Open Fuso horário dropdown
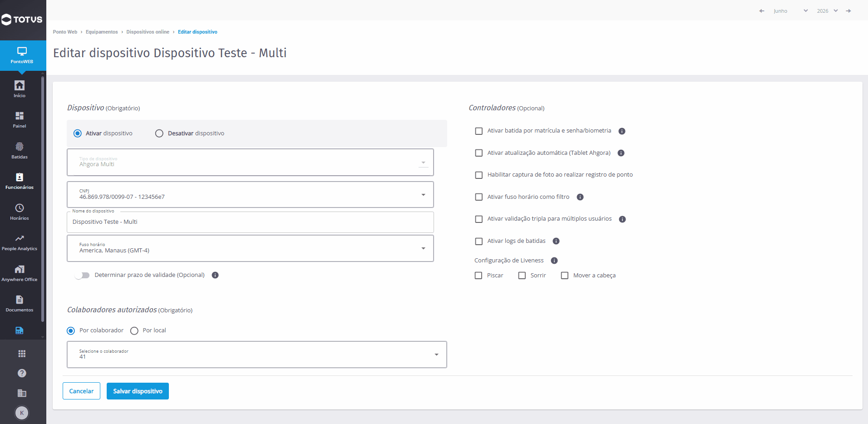 pyautogui.click(x=250, y=248)
